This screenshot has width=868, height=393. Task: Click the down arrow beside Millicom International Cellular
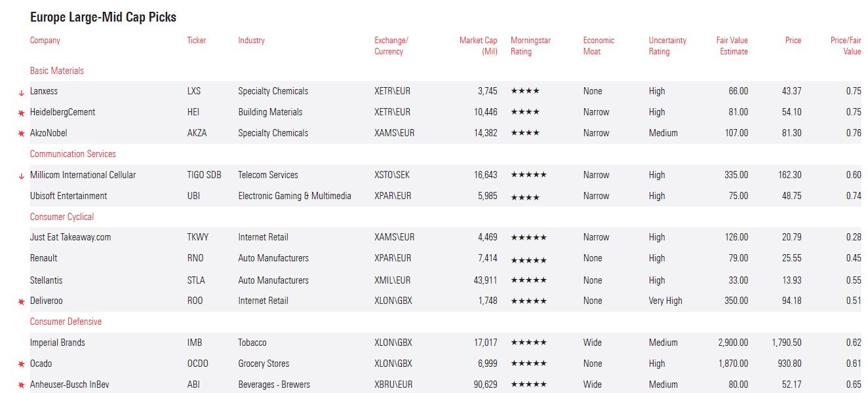click(x=21, y=176)
